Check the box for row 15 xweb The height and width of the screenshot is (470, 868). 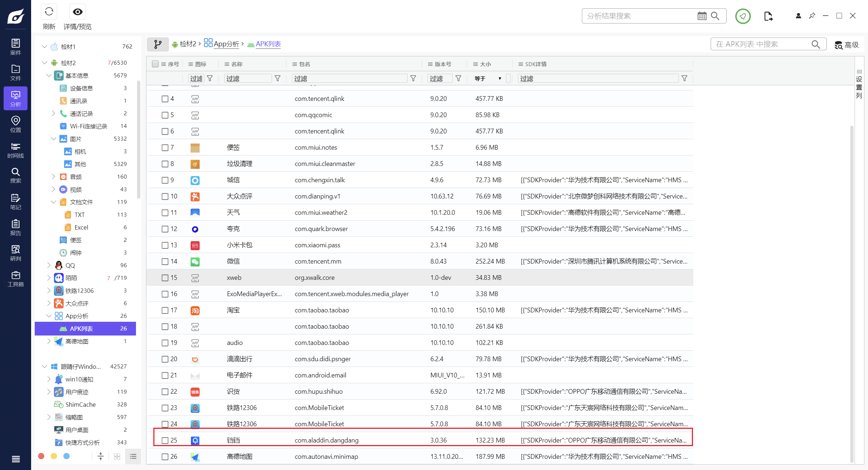165,278
